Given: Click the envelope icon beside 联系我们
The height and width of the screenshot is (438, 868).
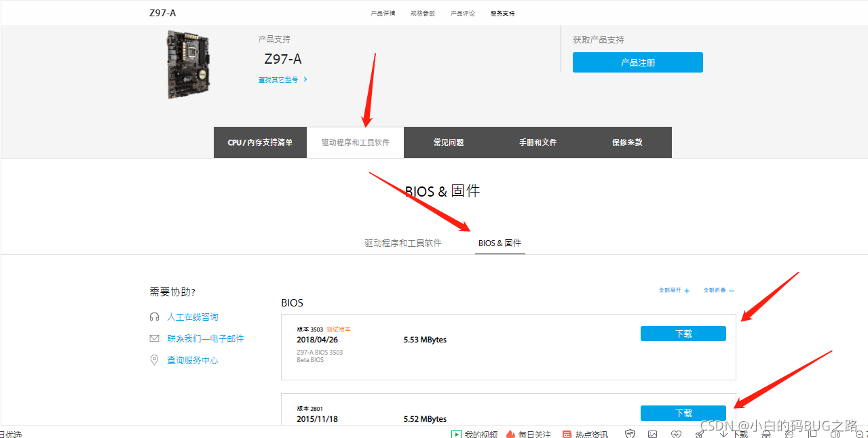Looking at the screenshot, I should click(x=155, y=338).
